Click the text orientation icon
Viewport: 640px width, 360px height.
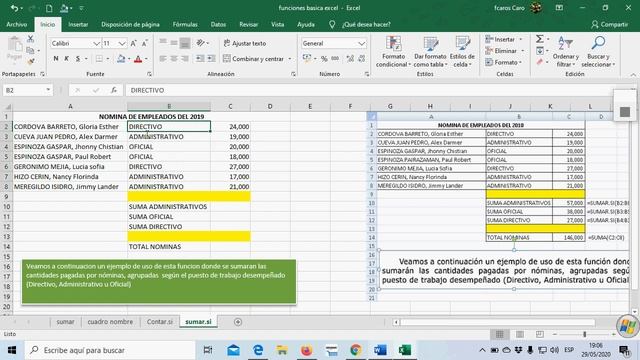click(200, 42)
